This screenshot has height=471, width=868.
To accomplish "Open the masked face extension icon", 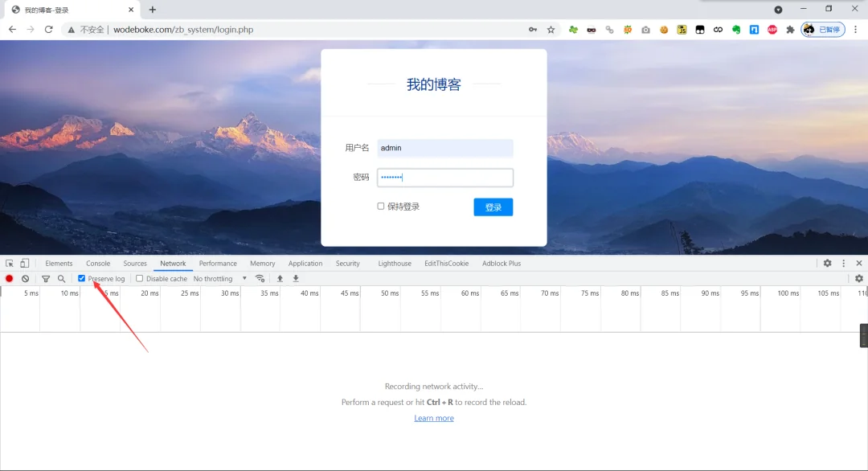I will 592,30.
